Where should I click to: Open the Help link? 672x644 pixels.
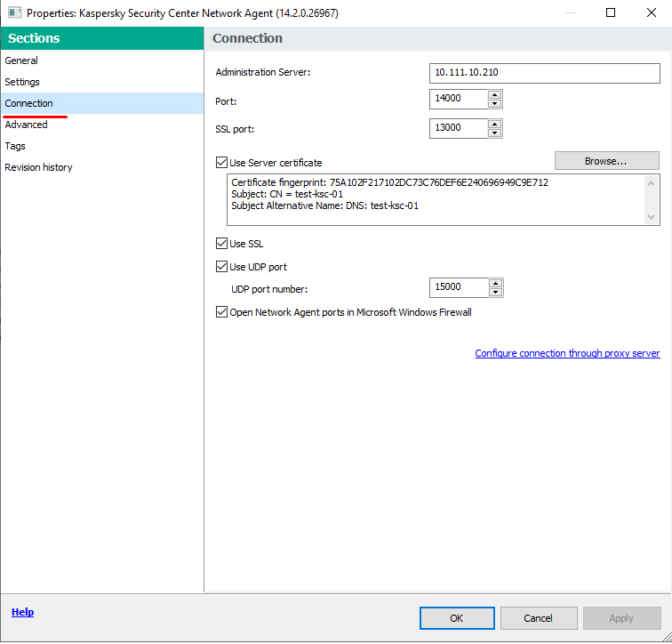point(22,612)
